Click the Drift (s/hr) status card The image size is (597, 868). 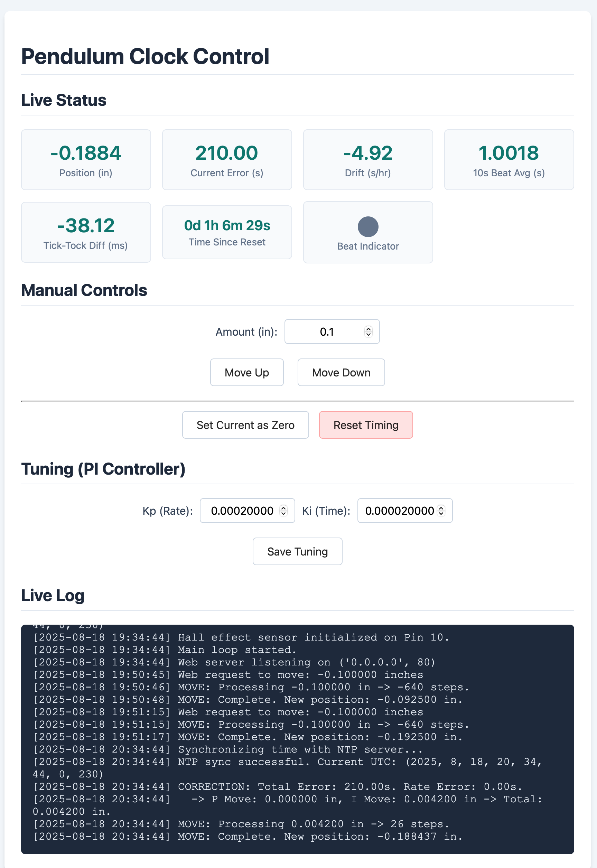[368, 160]
